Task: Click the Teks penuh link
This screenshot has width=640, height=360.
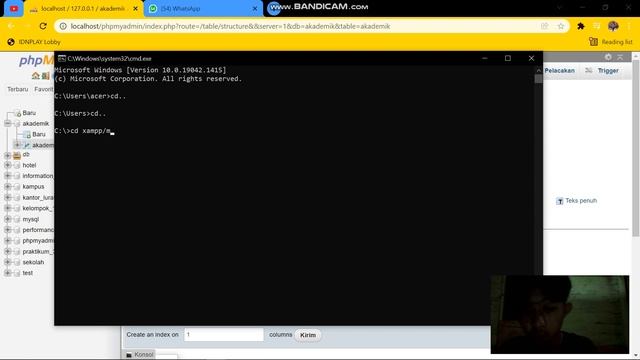Action: click(581, 201)
